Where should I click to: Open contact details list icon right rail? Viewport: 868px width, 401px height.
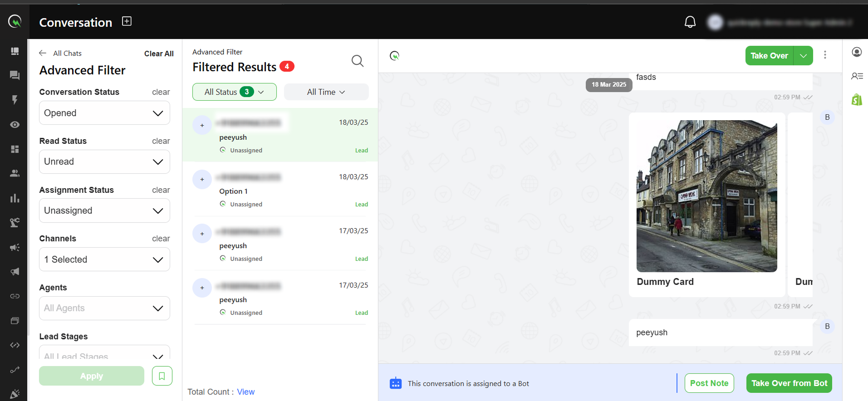coord(857,76)
